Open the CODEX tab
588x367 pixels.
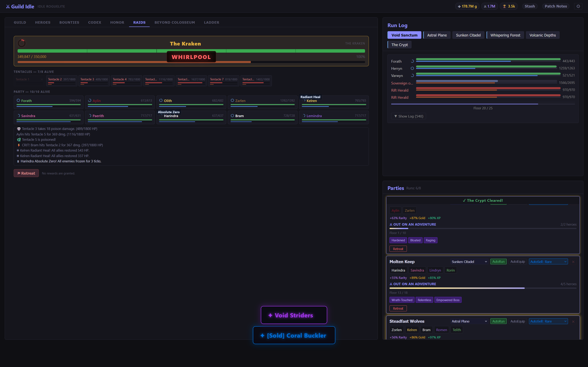tap(95, 22)
